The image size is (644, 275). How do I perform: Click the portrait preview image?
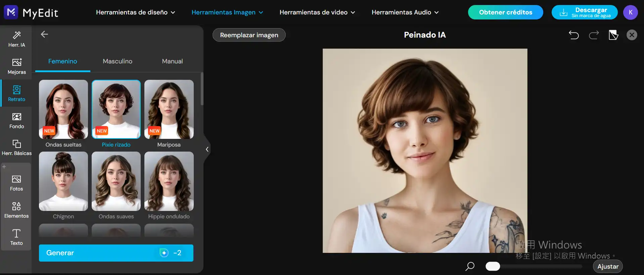coord(425,151)
